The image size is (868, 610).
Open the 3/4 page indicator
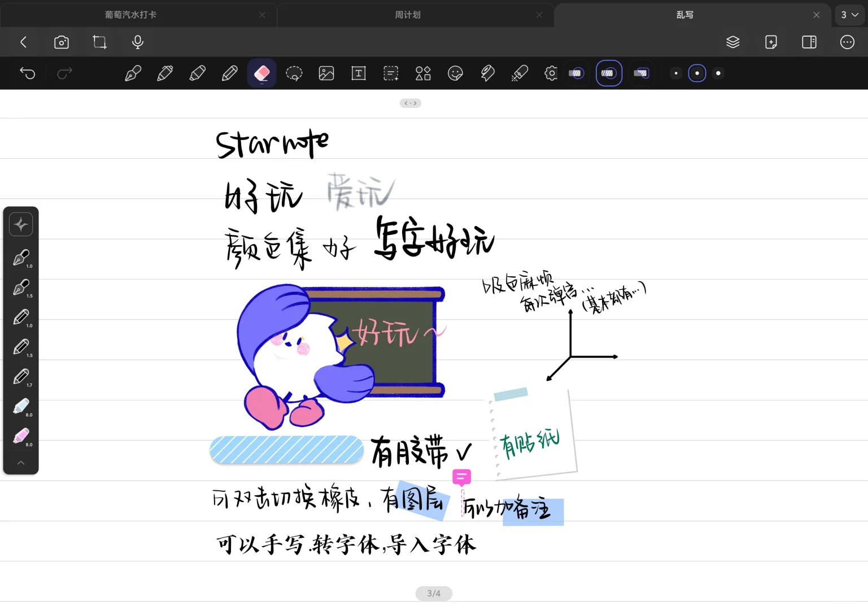coord(434,593)
